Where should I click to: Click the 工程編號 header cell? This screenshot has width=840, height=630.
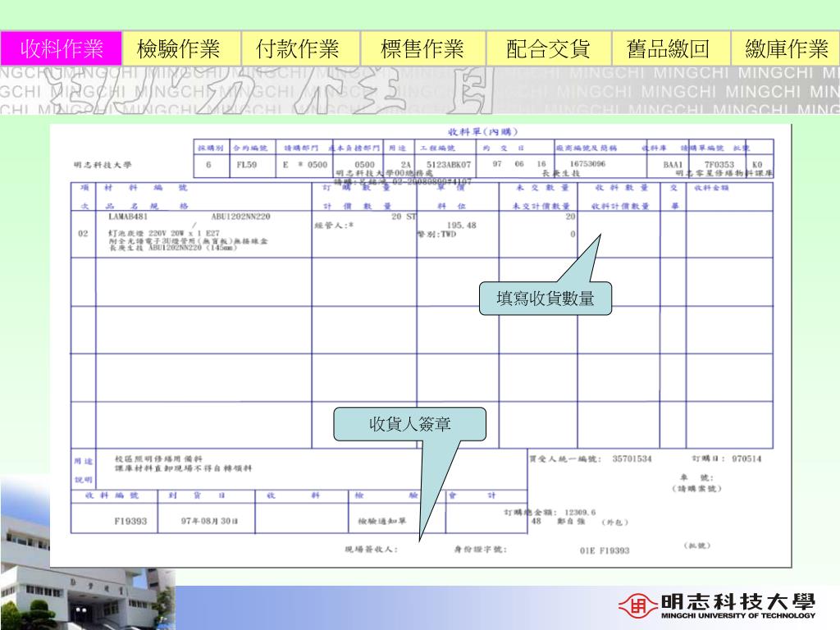pyautogui.click(x=437, y=148)
